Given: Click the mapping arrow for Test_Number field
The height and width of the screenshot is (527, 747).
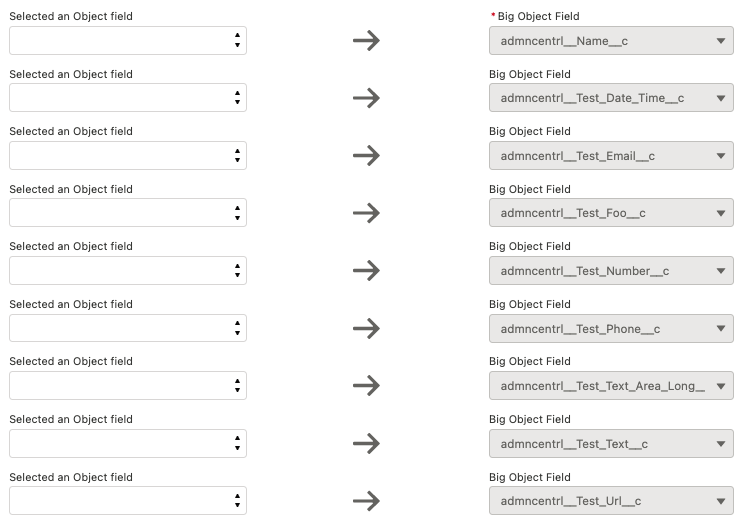Looking at the screenshot, I should pyautogui.click(x=366, y=271).
